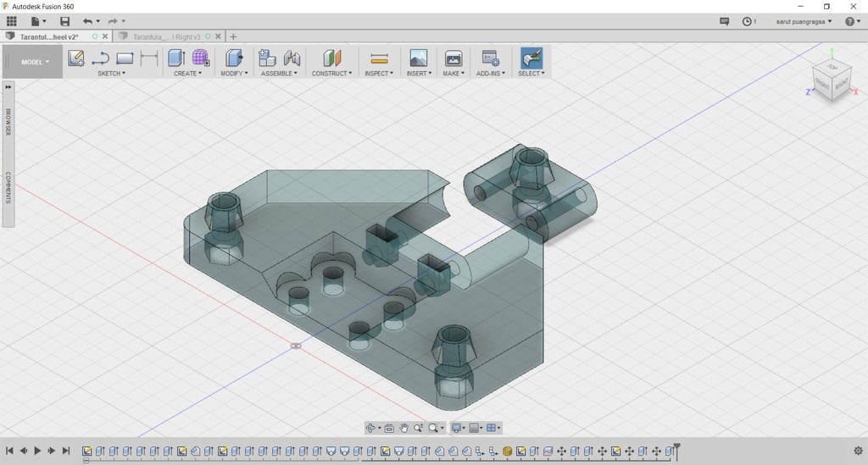
Task: Expand the MAKE menu dropdown
Action: pyautogui.click(x=453, y=73)
